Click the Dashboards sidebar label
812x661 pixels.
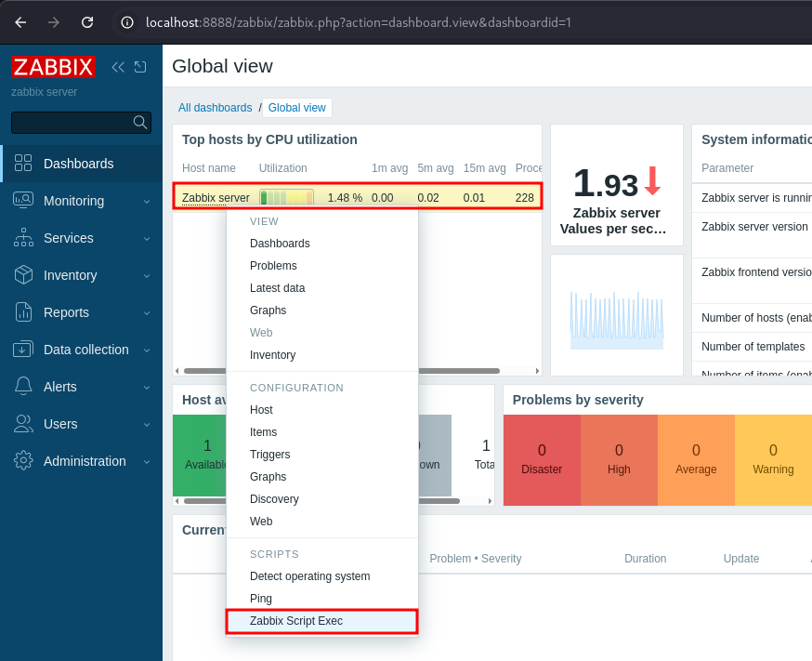click(78, 164)
